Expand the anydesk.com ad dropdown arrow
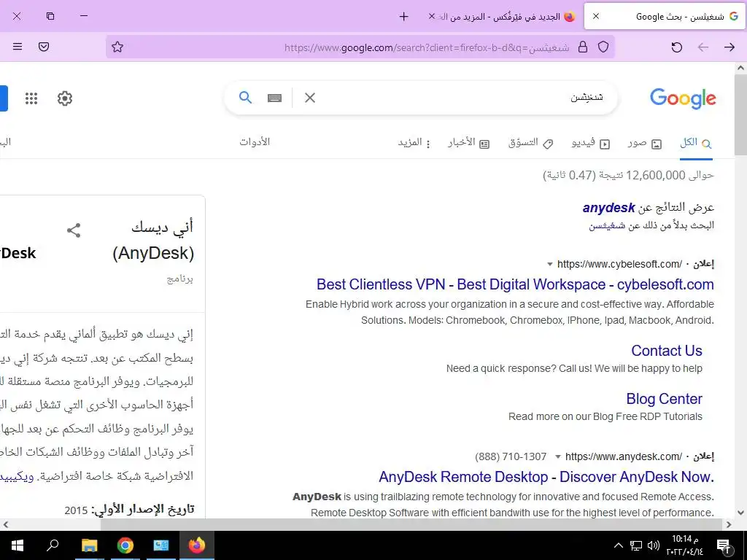This screenshot has height=560, width=747. (558, 456)
